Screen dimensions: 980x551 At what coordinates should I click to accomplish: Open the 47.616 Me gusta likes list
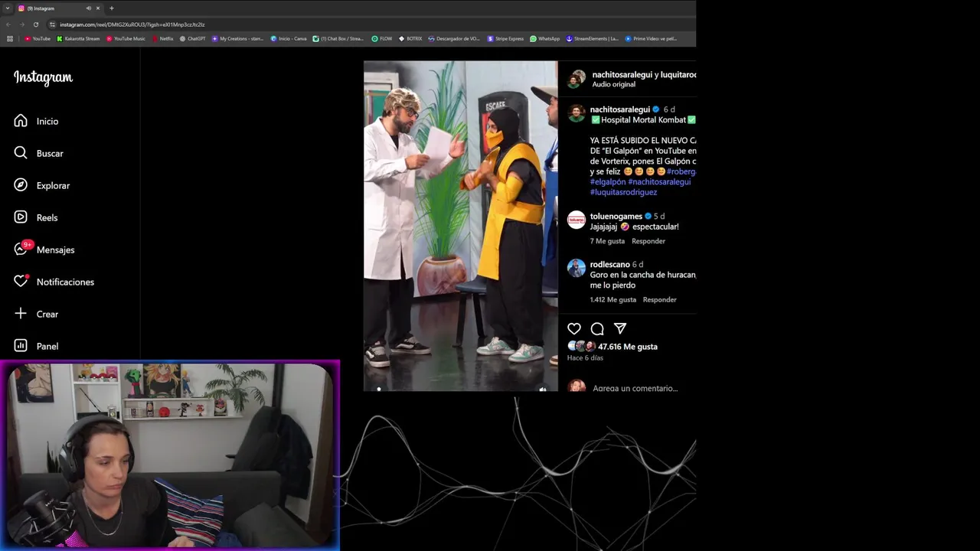628,347
